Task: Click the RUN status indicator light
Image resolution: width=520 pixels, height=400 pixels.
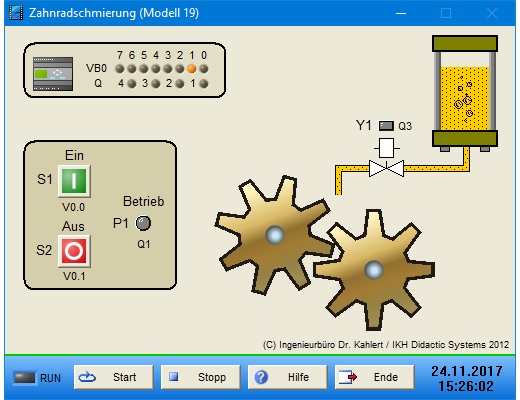Action: point(24,378)
